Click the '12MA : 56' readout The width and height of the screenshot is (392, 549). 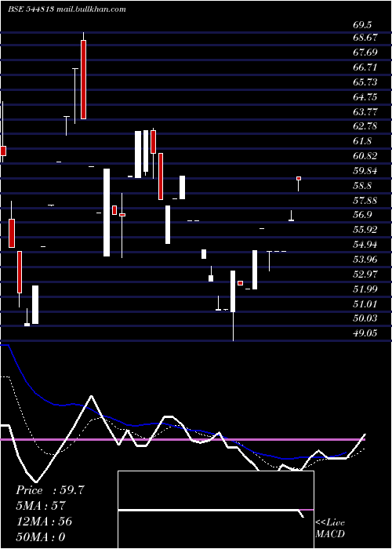(x=44, y=522)
